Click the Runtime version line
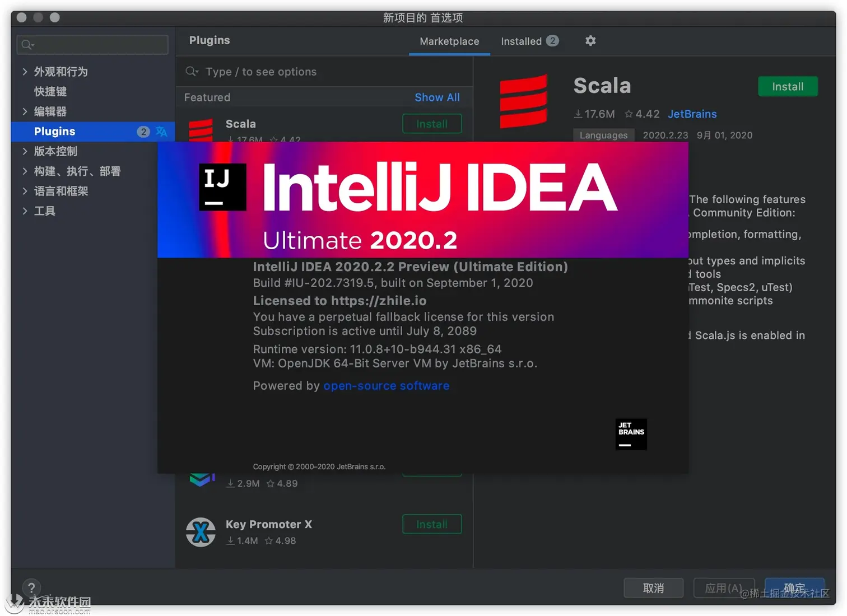Screen dimensions: 847x616 [x=377, y=349]
